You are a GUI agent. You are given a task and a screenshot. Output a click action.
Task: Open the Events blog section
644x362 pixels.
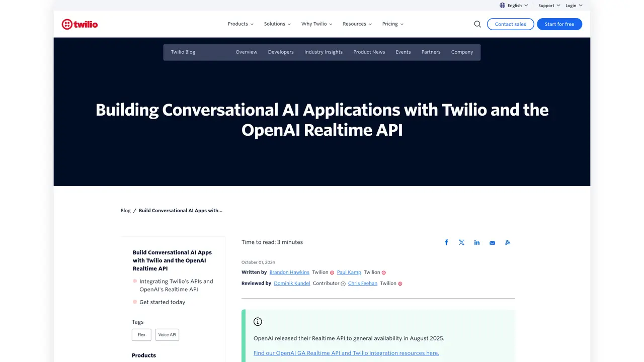point(403,52)
